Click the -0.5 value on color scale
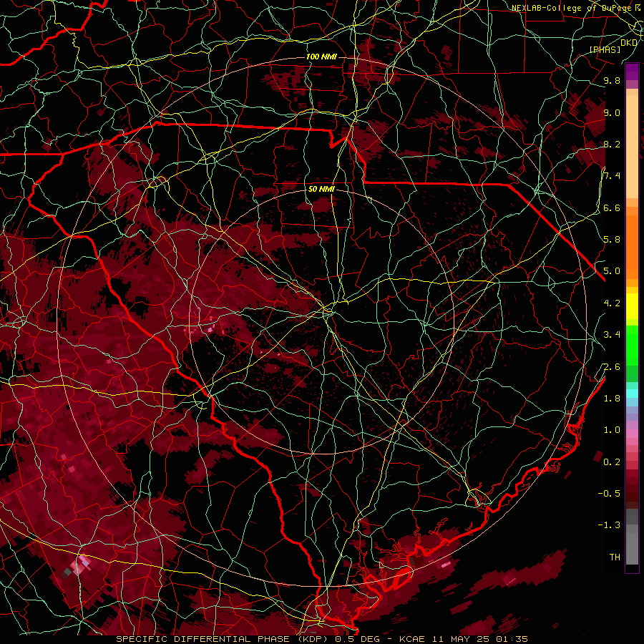This screenshot has width=644, height=644. coord(609,493)
